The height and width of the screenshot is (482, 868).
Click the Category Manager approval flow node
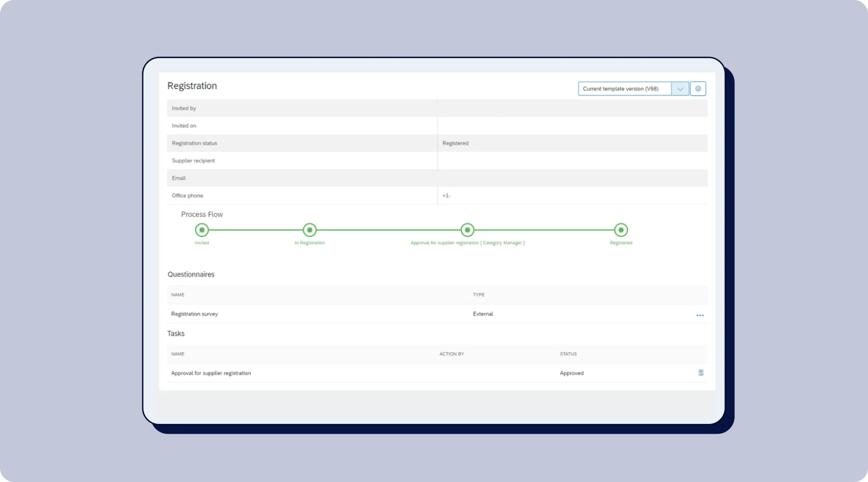coord(467,230)
